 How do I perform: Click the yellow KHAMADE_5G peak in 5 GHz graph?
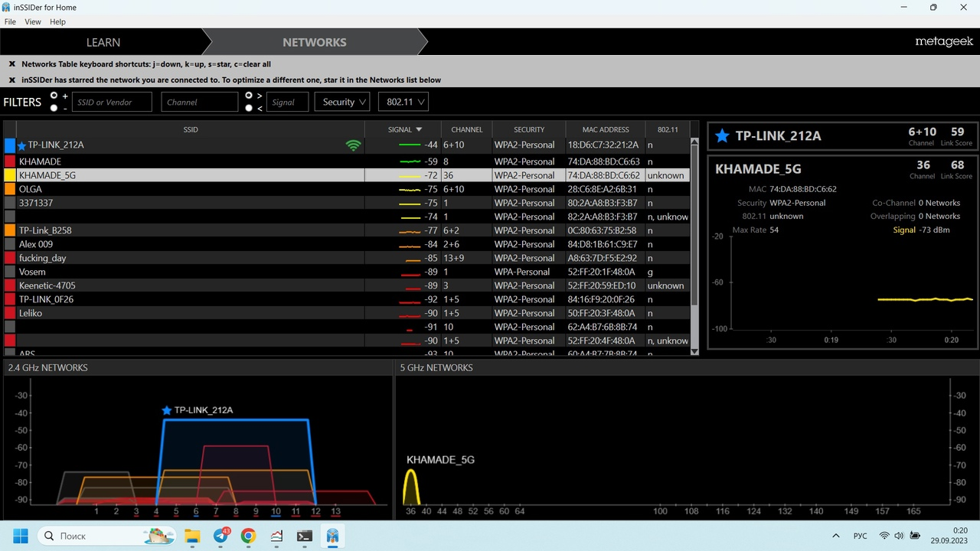tap(411, 487)
